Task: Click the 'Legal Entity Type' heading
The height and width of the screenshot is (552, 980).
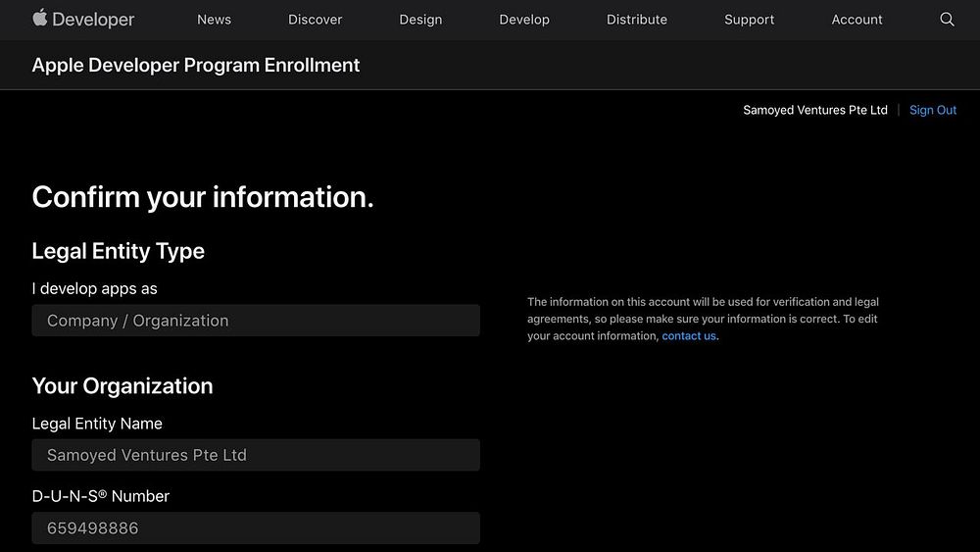Action: tap(119, 251)
